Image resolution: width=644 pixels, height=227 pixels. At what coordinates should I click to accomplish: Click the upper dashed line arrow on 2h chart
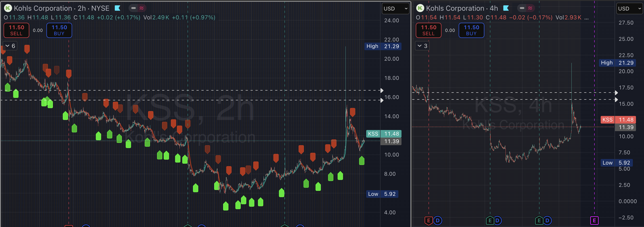click(382, 90)
